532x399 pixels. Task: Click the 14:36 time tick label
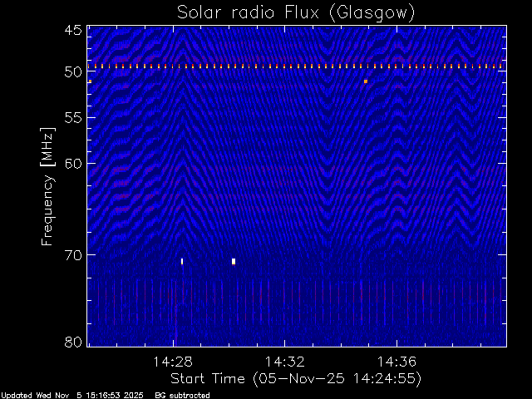click(397, 362)
